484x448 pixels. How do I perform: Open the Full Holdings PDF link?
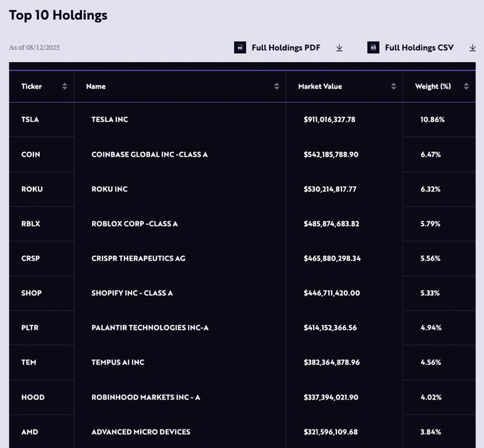click(285, 48)
